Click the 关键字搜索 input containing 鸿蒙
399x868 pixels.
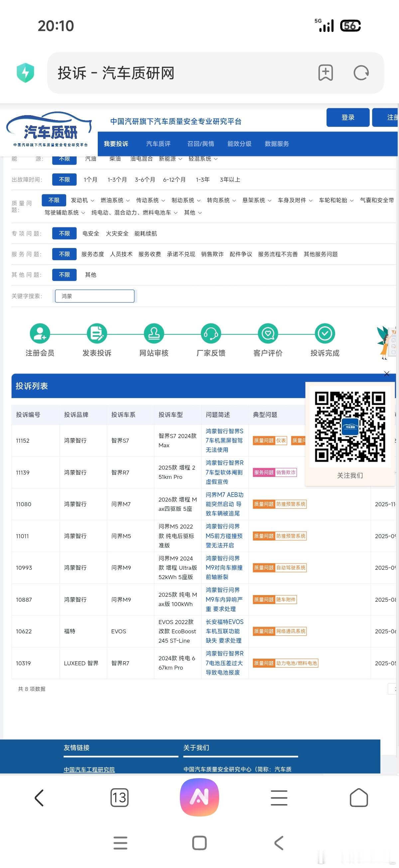tap(95, 296)
